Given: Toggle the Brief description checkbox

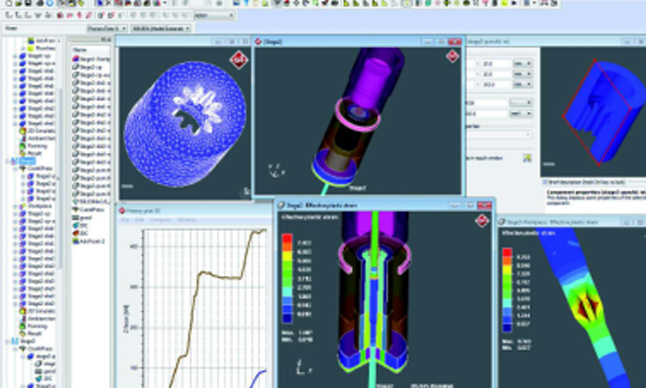Looking at the screenshot, I should point(545,182).
